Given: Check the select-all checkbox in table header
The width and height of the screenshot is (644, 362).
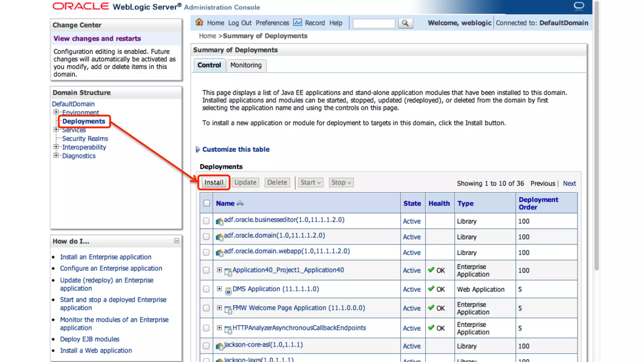Looking at the screenshot, I should (x=207, y=203).
